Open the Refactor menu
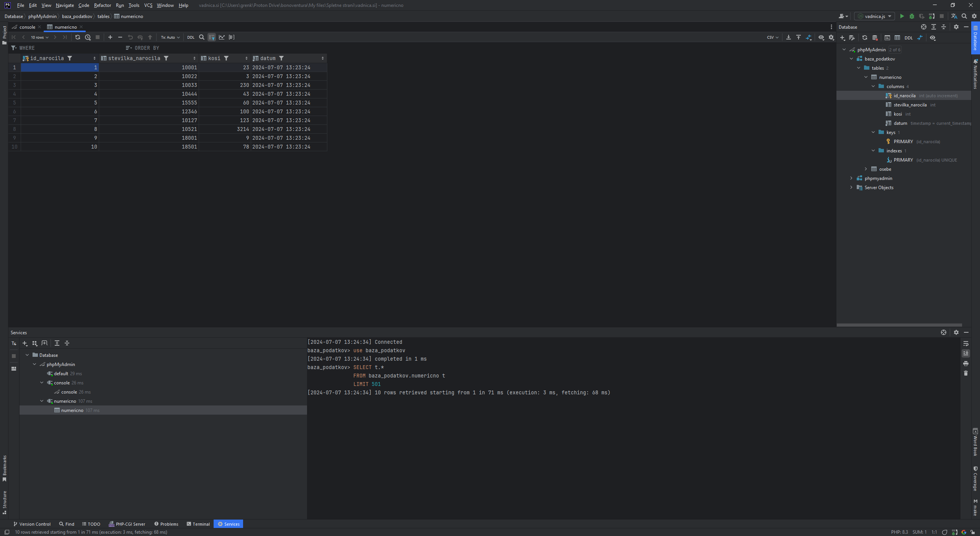The width and height of the screenshot is (980, 536). 102,5
